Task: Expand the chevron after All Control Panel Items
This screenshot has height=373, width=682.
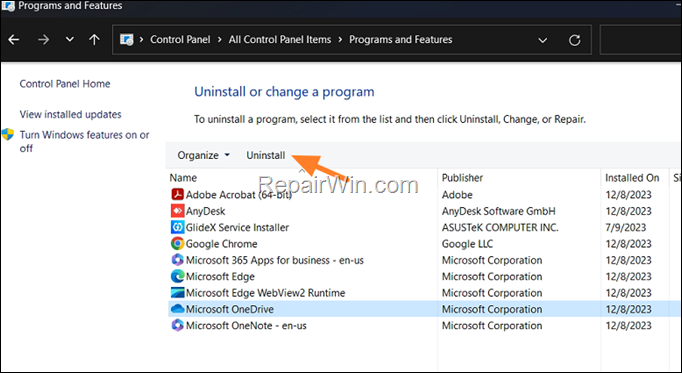Action: pyautogui.click(x=340, y=40)
